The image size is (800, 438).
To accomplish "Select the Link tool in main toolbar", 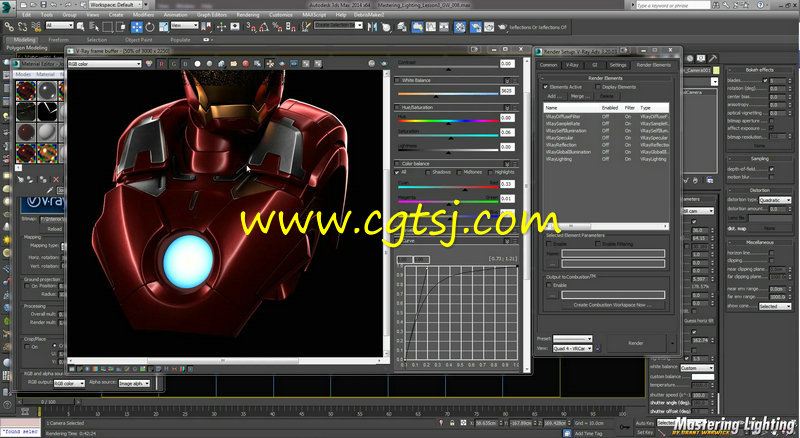I will [9, 27].
